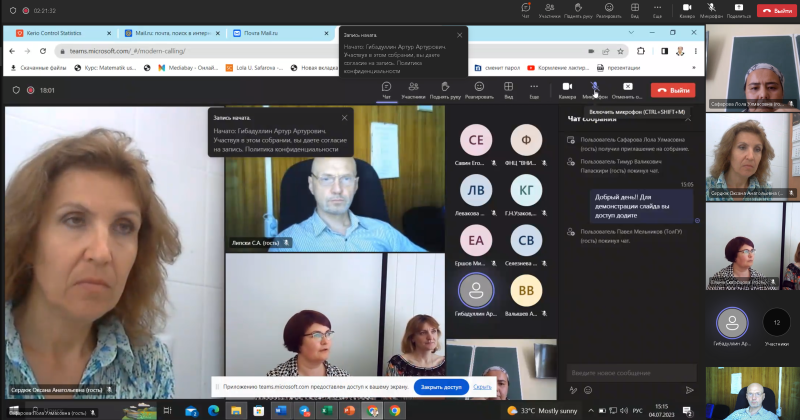Viewport: 800px width, 420px height.
Task: Click the Скрыть link in sharing bar
Action: [482, 387]
